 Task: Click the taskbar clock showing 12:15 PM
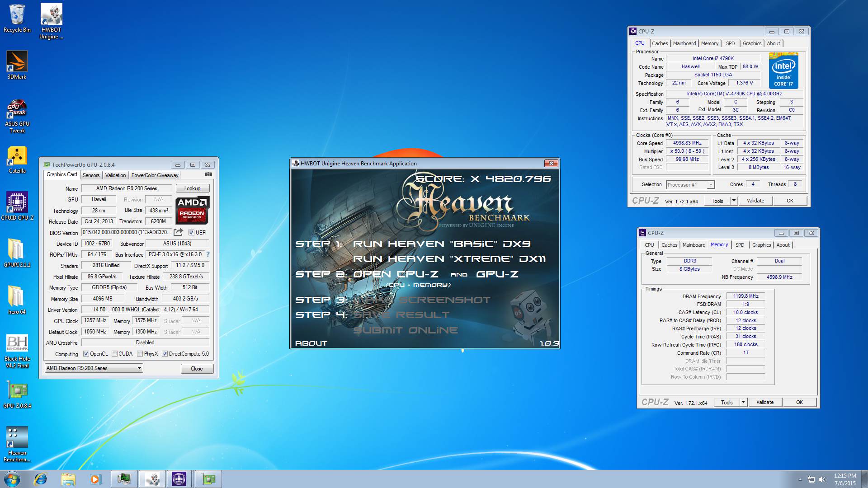click(845, 479)
